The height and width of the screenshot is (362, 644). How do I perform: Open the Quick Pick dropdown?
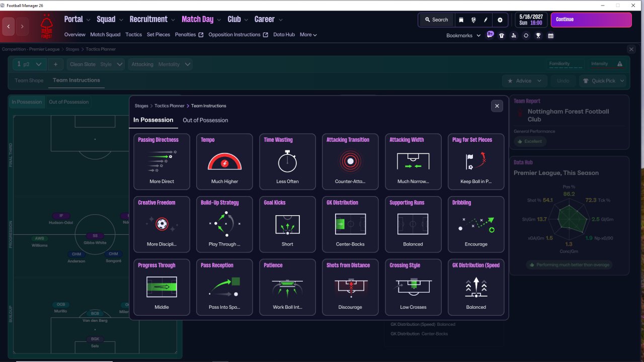(603, 80)
